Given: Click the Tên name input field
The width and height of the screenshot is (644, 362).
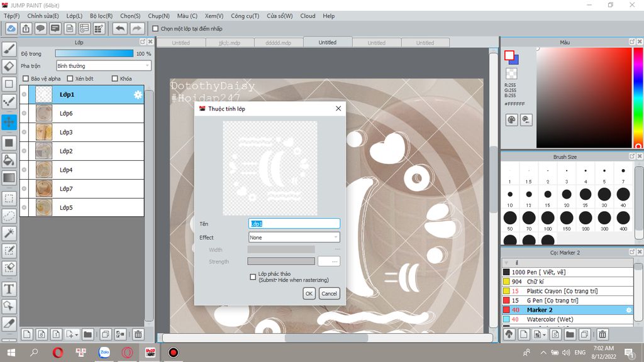Looking at the screenshot, I should click(x=294, y=224).
